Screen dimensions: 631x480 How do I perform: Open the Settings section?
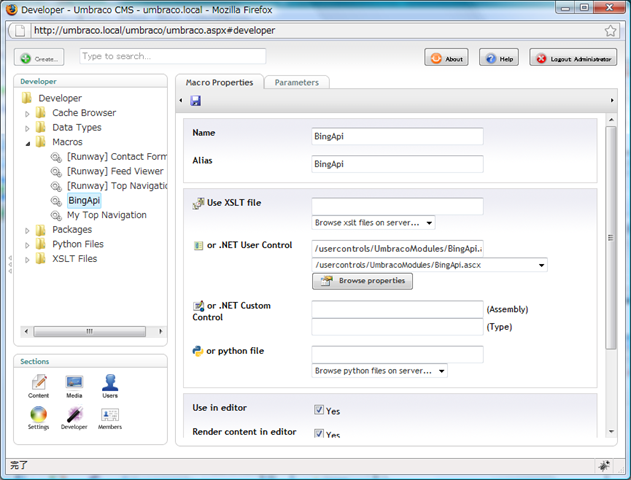click(39, 418)
